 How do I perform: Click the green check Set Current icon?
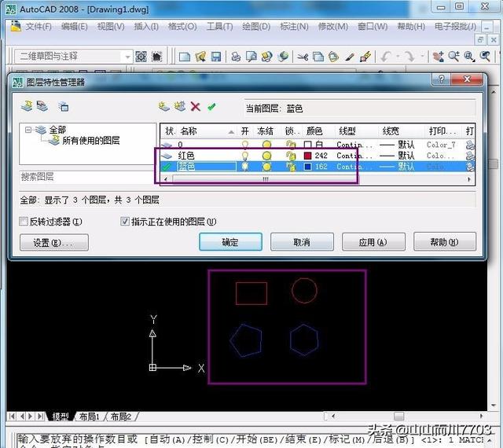211,106
